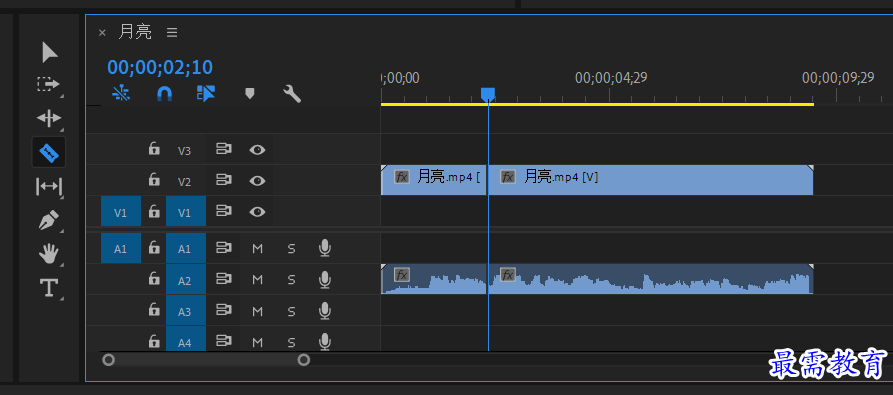Solo track A1
Screen dimensions: 893x395
coord(291,248)
